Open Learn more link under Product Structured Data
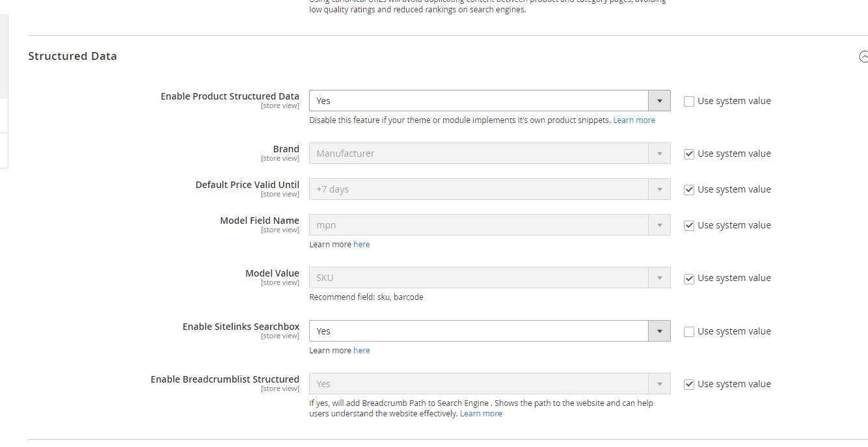This screenshot has width=868, height=447. pyautogui.click(x=634, y=120)
